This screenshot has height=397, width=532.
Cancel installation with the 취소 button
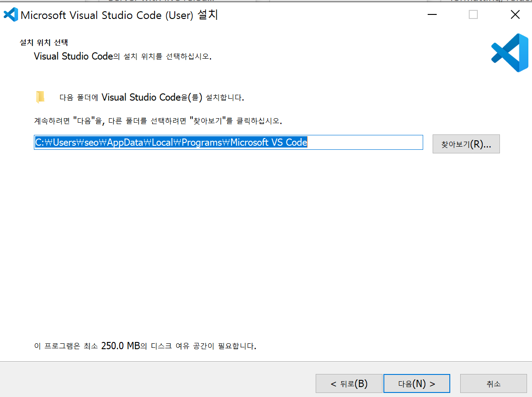[x=493, y=383]
